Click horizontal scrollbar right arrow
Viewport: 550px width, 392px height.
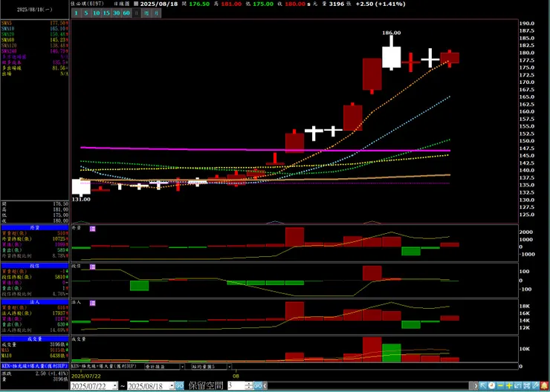475,386
